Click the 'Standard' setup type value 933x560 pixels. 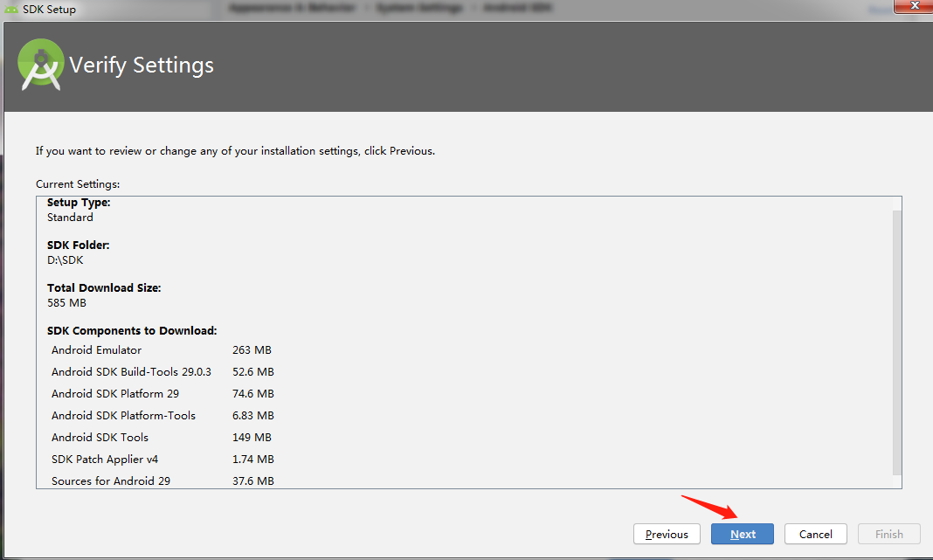(70, 218)
